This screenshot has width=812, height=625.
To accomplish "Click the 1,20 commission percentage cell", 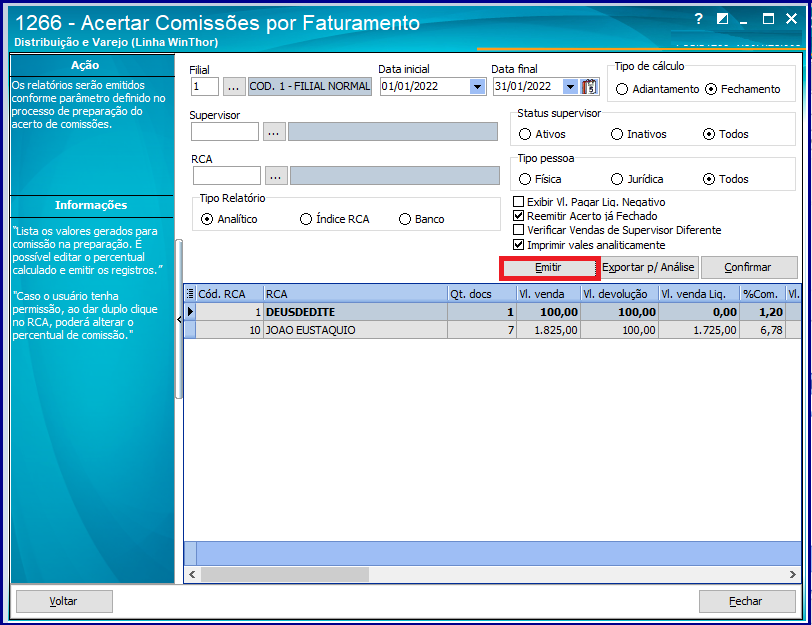I will (763, 312).
